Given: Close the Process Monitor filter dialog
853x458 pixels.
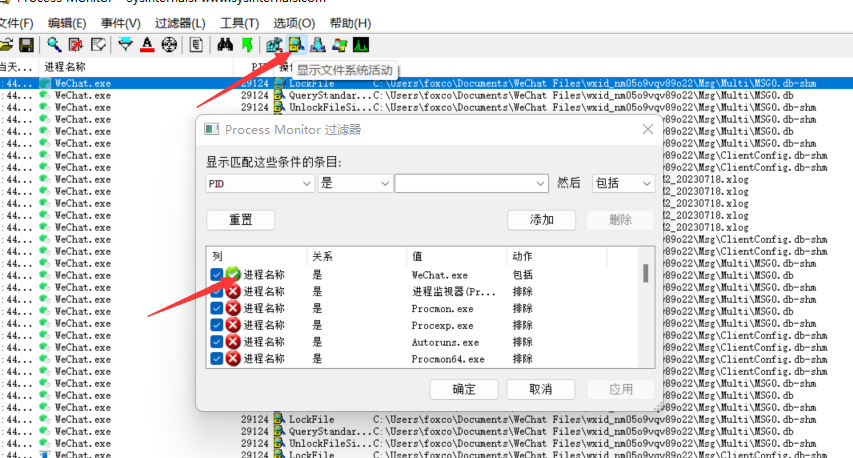Looking at the screenshot, I should tap(647, 129).
